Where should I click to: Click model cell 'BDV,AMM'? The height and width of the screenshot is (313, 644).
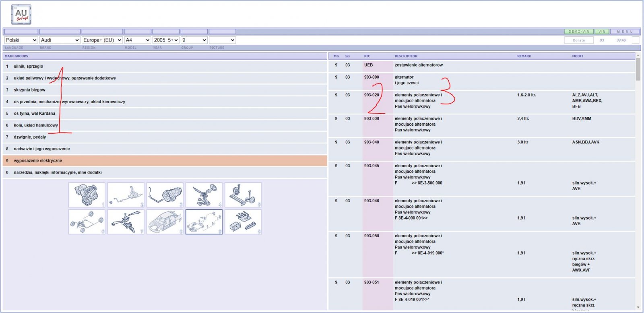[x=582, y=118]
